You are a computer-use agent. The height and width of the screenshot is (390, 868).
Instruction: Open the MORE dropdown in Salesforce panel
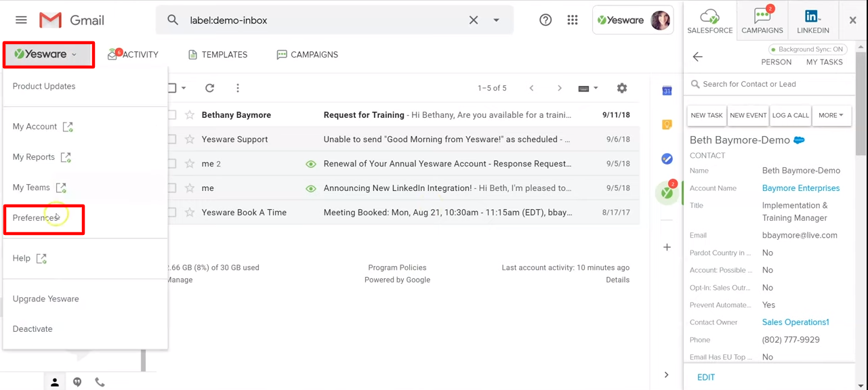(x=831, y=116)
